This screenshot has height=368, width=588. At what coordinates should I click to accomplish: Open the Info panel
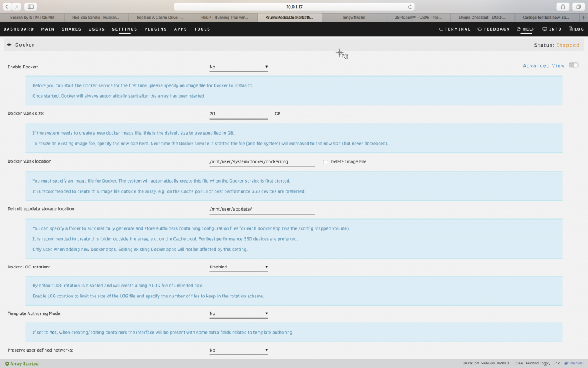[x=552, y=29]
